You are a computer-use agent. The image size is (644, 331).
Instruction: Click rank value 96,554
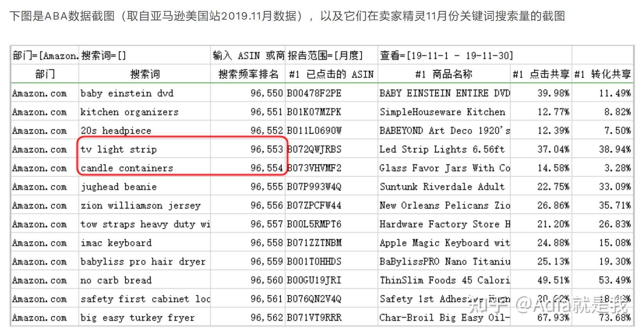[x=266, y=168]
